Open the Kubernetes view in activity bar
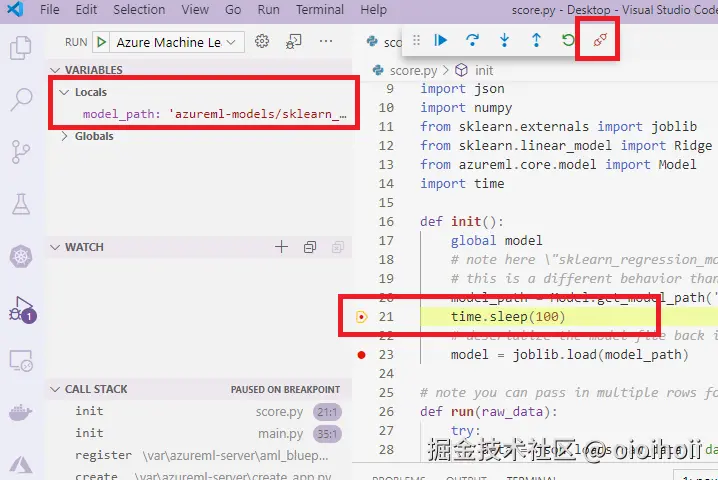 pyautogui.click(x=21, y=256)
